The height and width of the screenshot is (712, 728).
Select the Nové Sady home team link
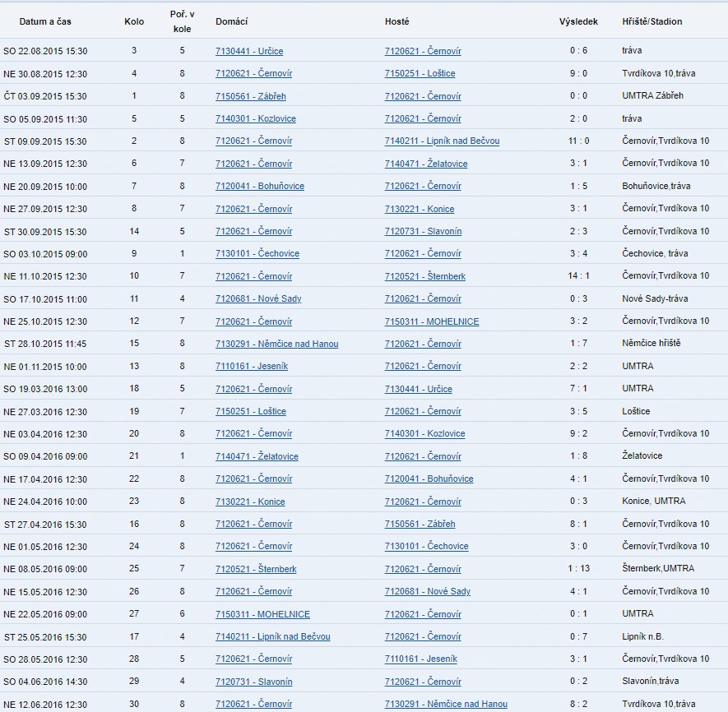[x=258, y=298]
